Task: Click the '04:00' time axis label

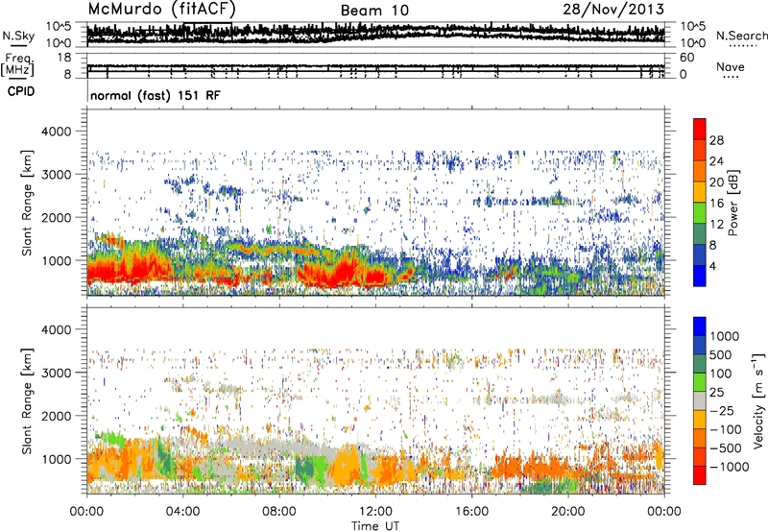Action: click(x=182, y=512)
